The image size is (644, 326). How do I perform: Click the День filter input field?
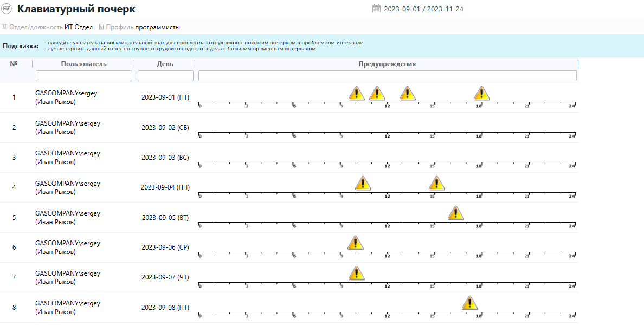(x=165, y=76)
